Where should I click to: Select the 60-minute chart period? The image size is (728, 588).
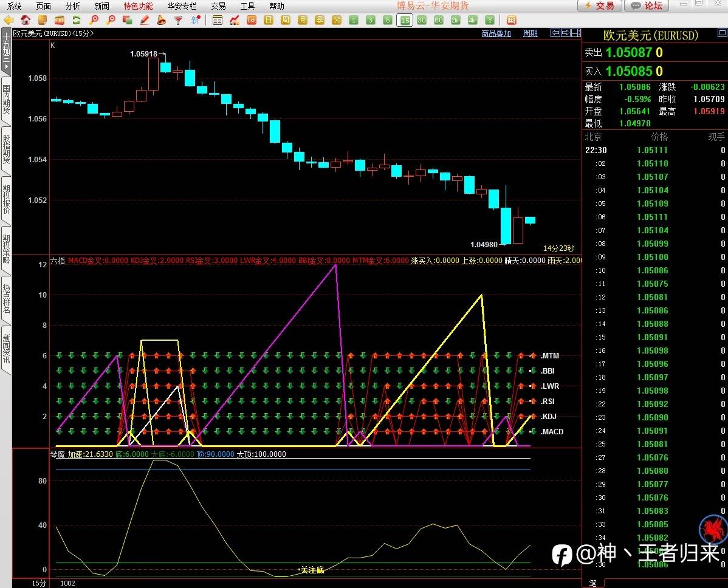pos(438,20)
